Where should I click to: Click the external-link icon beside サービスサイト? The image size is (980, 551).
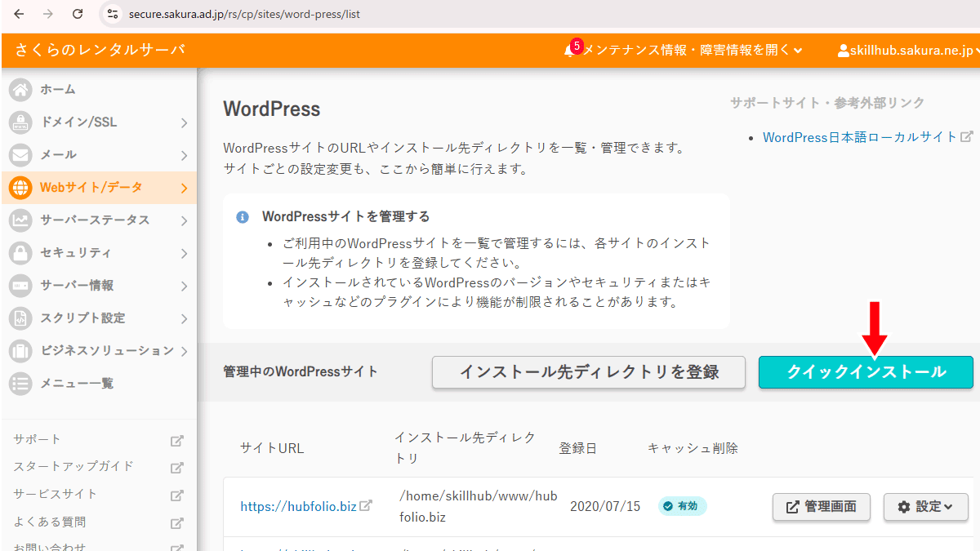pyautogui.click(x=176, y=495)
